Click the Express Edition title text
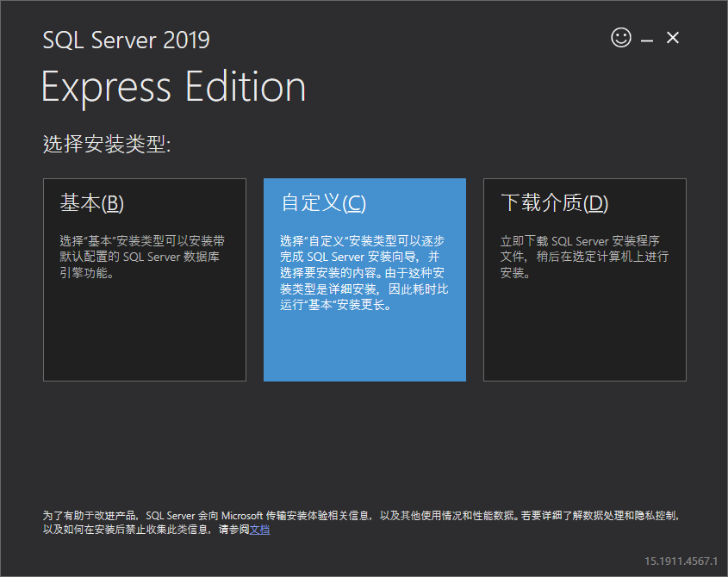 coord(174,87)
